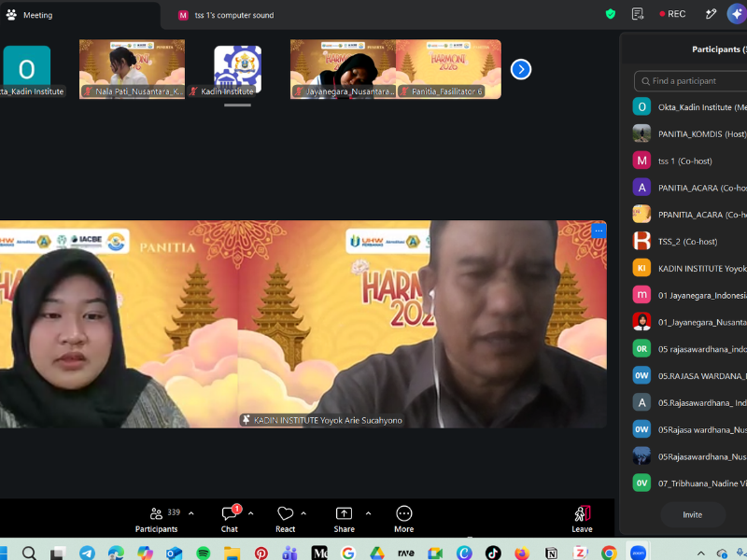The height and width of the screenshot is (560, 747).
Task: Open Microsoft Teams from taskbar
Action: coord(289,553)
